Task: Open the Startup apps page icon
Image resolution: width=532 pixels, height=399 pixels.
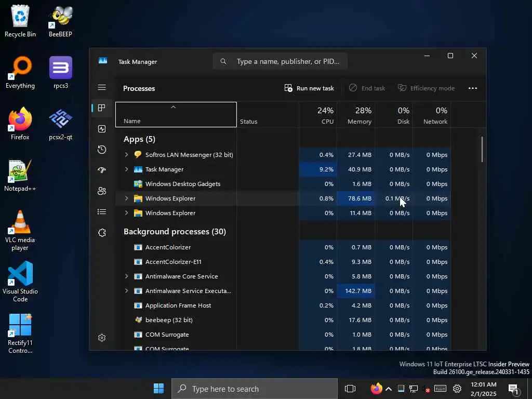Action: click(x=102, y=170)
